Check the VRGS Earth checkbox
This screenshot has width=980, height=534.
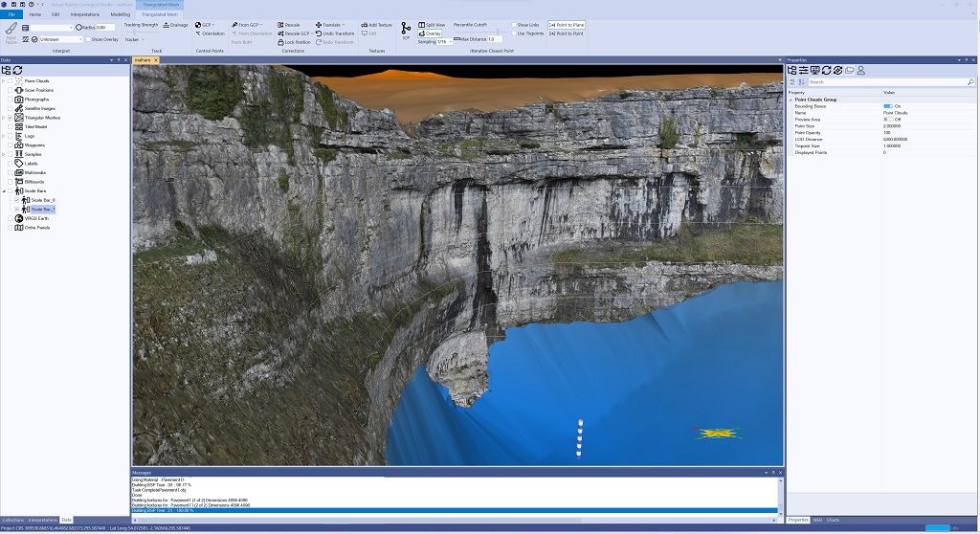pos(10,218)
